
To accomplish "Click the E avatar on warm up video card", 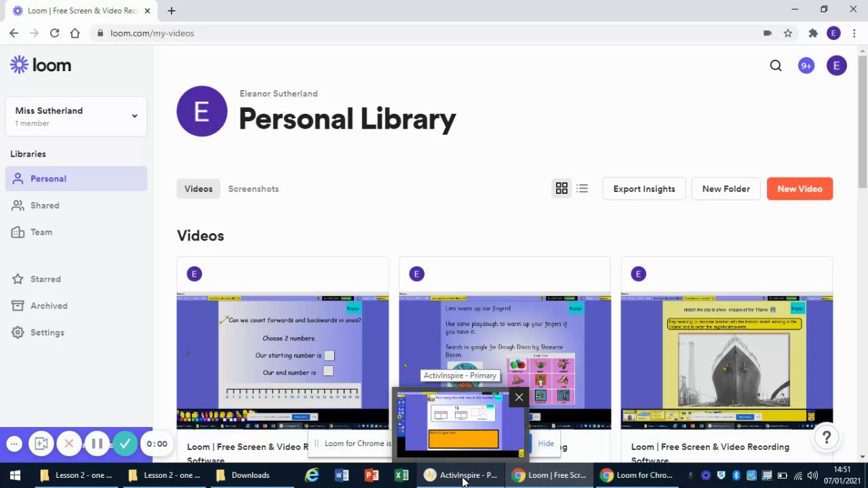I will pyautogui.click(x=416, y=274).
